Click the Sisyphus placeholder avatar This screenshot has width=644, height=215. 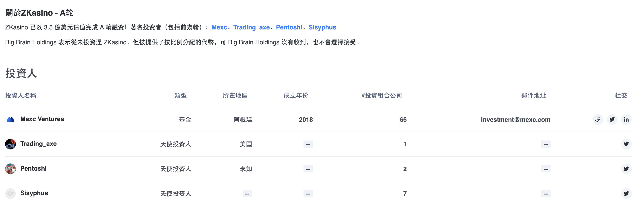coord(10,193)
